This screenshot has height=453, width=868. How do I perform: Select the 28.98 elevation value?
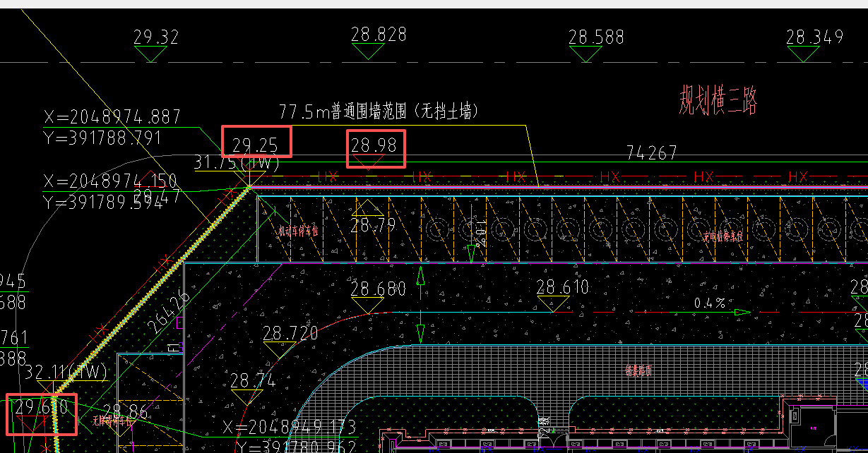(x=374, y=145)
